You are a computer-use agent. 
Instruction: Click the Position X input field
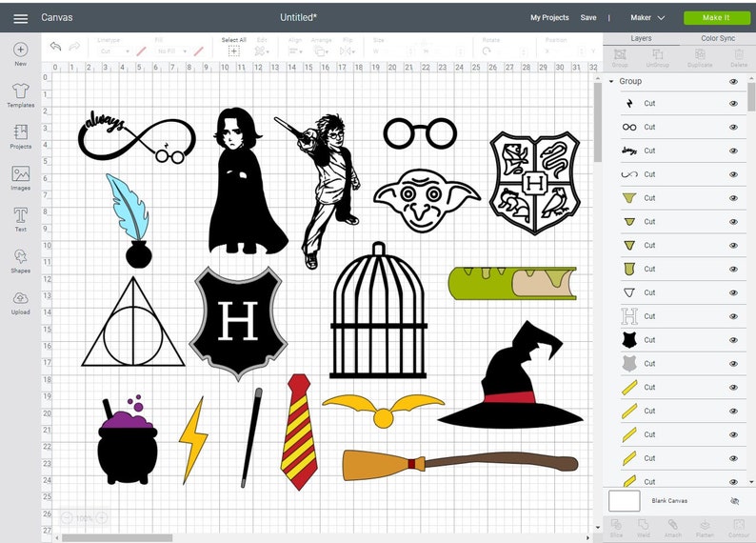point(569,51)
